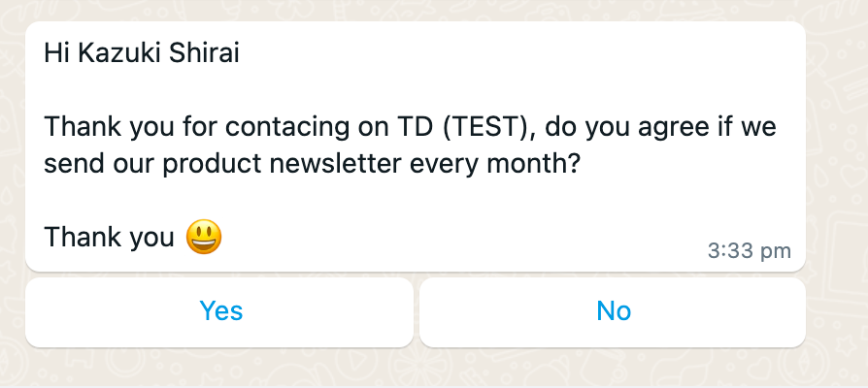Click the Yes quick reply button
Screen dimensions: 868x388
[x=220, y=311]
